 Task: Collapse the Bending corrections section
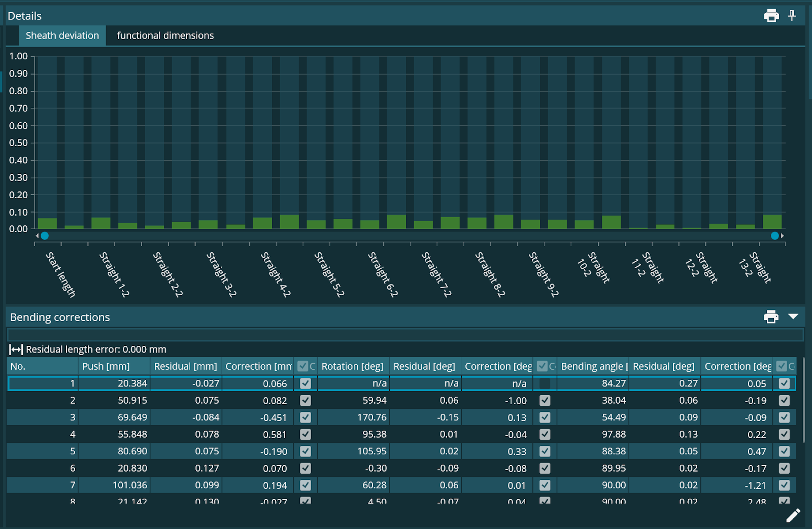tap(793, 316)
